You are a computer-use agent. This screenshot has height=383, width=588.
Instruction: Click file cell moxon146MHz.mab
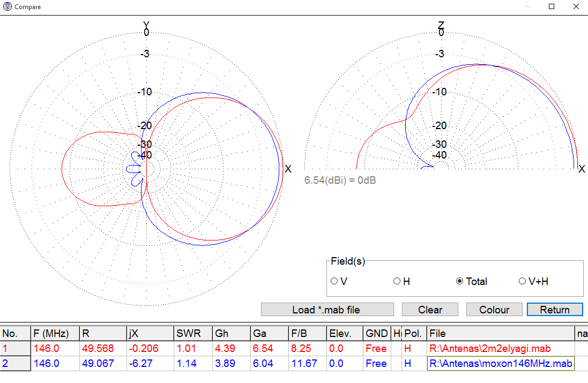coord(501,363)
